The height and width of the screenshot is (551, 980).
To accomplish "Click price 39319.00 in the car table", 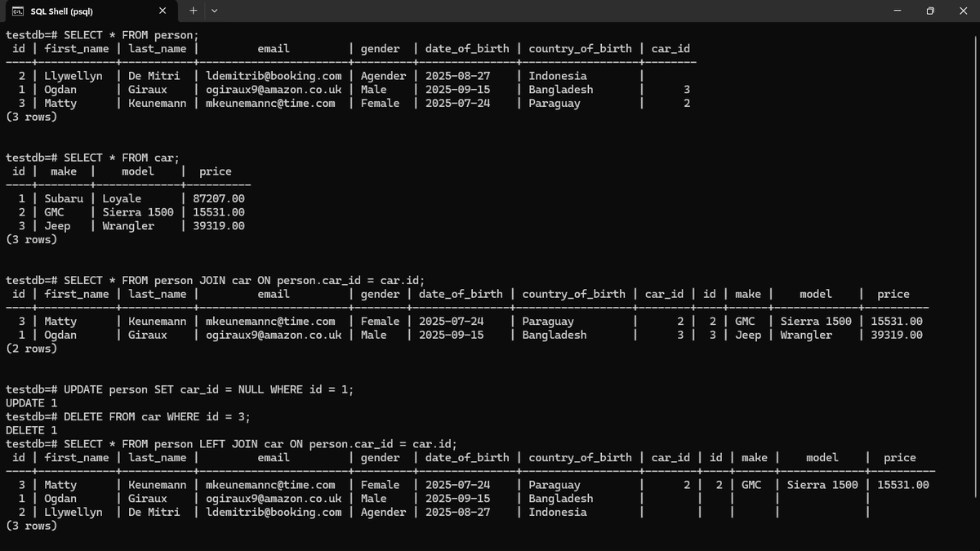I will pos(219,226).
